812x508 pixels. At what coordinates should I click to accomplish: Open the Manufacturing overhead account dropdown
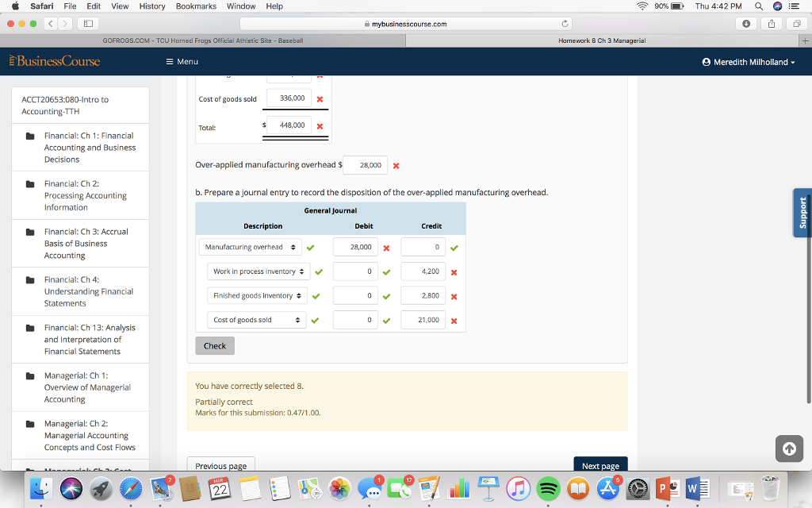coord(250,247)
